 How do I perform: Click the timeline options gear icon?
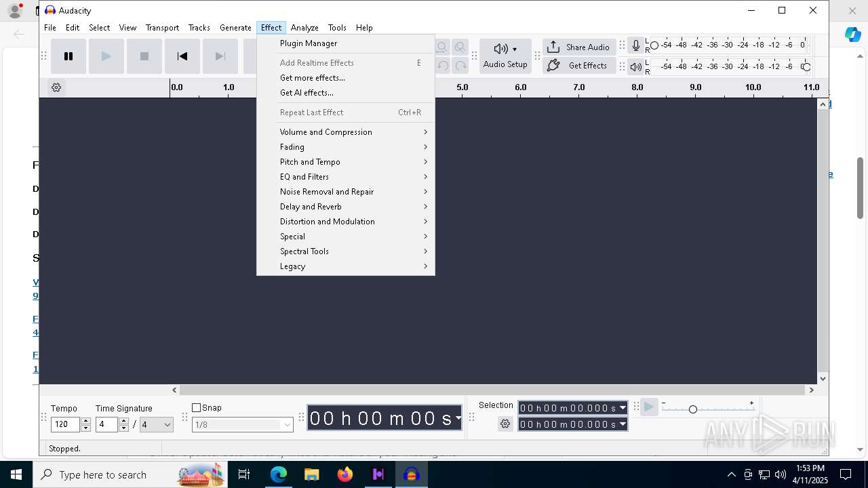(x=56, y=87)
